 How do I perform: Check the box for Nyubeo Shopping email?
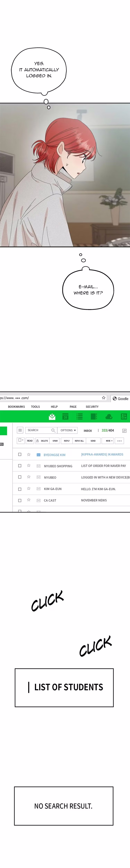coord(20,466)
